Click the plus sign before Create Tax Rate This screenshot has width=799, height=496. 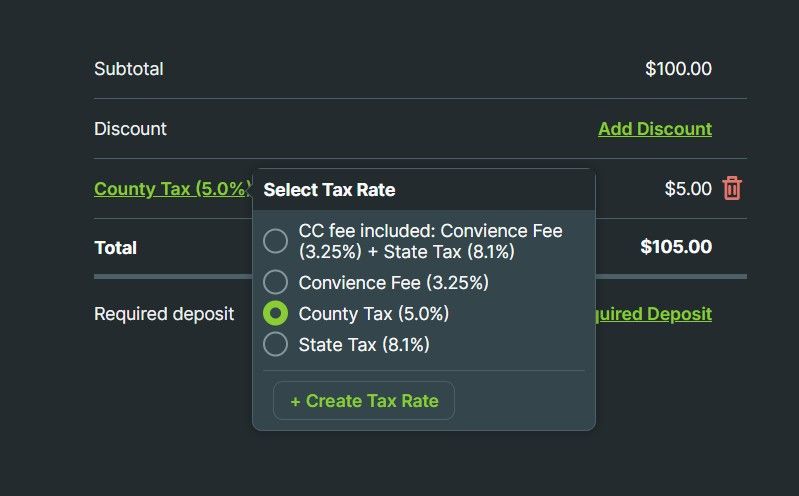(x=295, y=401)
